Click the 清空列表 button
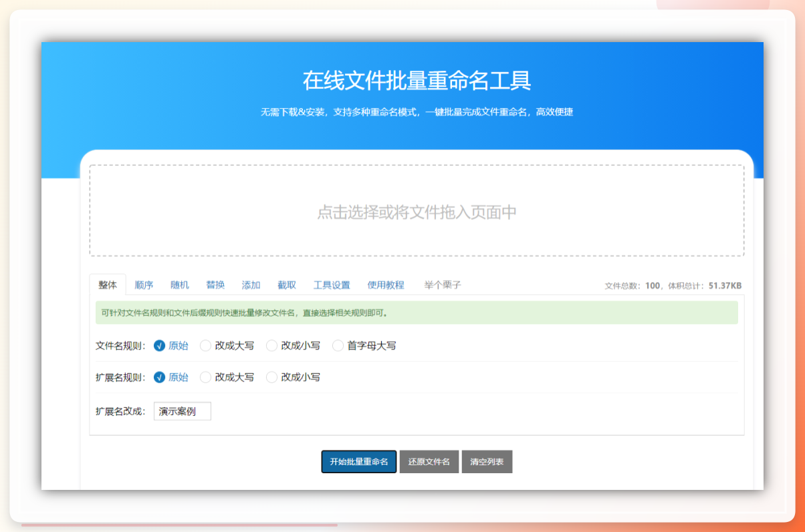The width and height of the screenshot is (805, 532). (487, 462)
